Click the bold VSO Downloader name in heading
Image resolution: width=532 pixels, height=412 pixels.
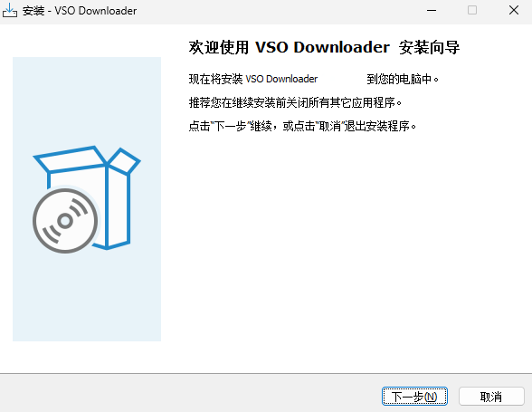[x=322, y=47]
